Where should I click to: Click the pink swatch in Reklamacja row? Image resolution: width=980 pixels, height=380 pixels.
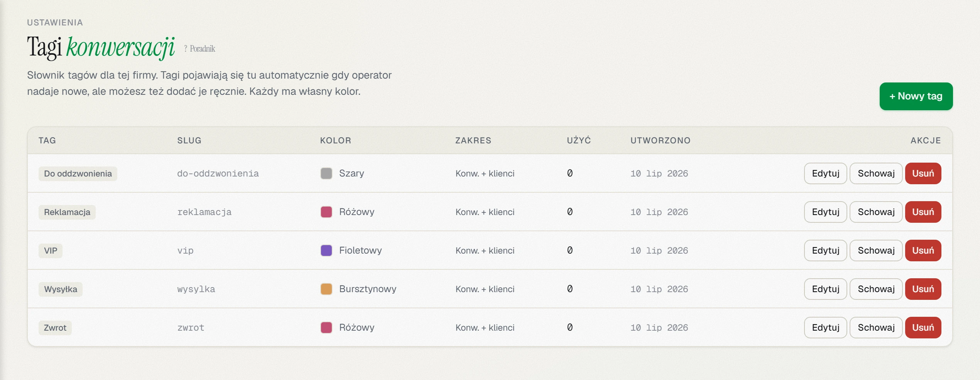coord(326,212)
